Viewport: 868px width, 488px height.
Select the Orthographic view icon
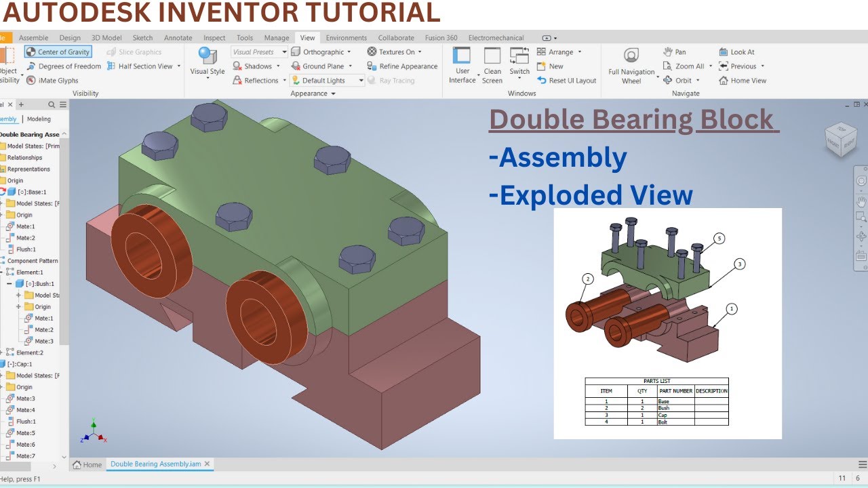296,52
